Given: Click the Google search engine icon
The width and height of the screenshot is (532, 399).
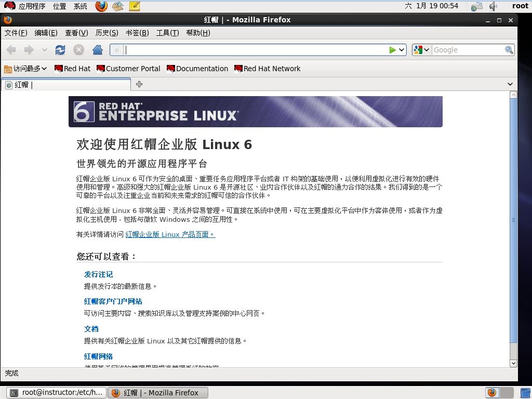Looking at the screenshot, I should pos(418,50).
